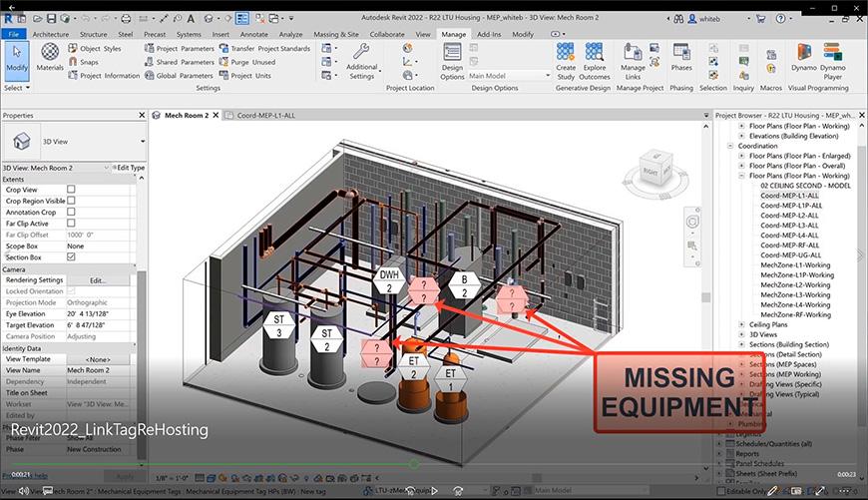Open Global Parameters

179,75
